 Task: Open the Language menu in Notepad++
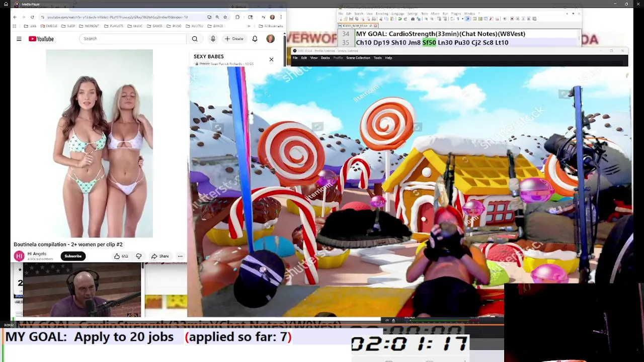click(x=397, y=14)
